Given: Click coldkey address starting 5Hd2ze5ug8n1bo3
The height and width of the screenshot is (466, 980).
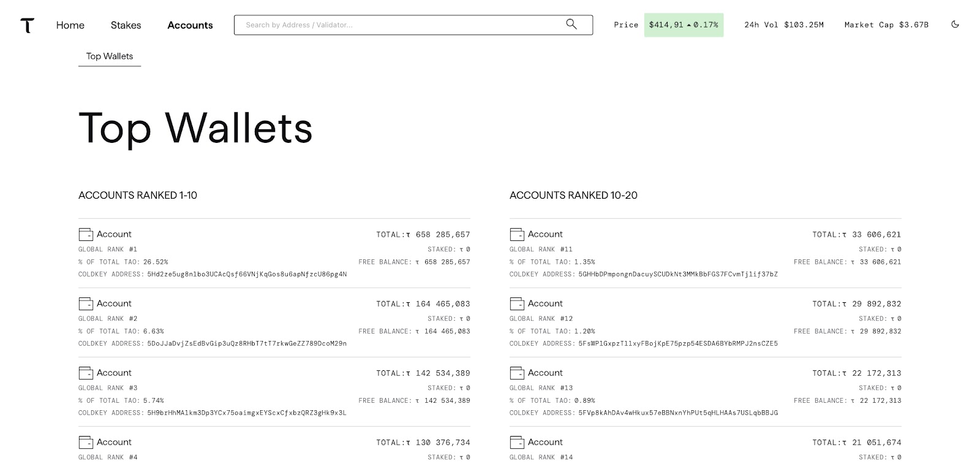Looking at the screenshot, I should 247,274.
